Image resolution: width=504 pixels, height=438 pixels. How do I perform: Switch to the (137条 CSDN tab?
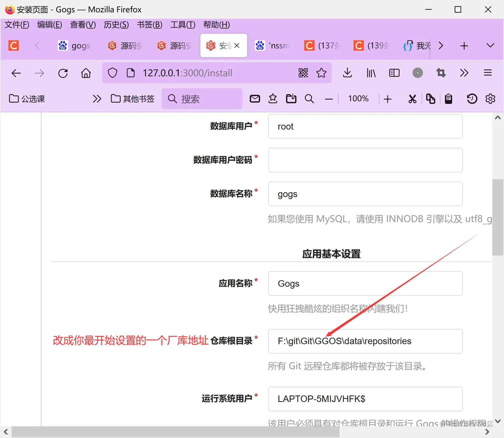pos(322,46)
